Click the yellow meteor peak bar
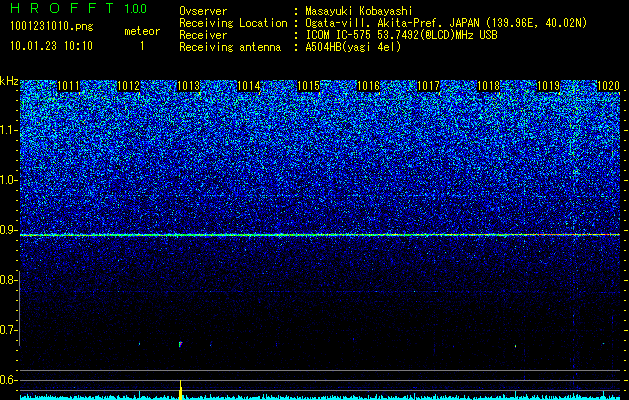629x400 pixels. tap(181, 390)
